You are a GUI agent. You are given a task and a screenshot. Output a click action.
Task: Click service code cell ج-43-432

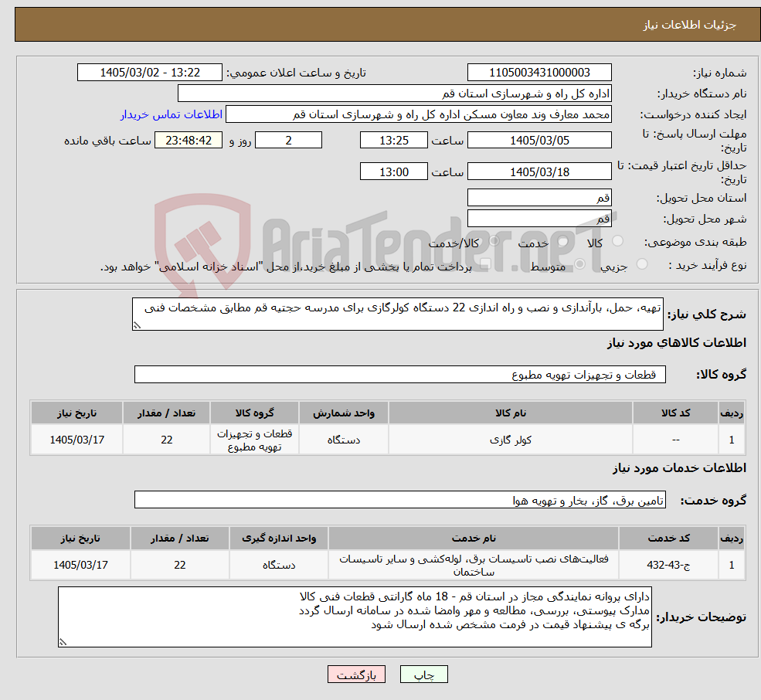[669, 565]
